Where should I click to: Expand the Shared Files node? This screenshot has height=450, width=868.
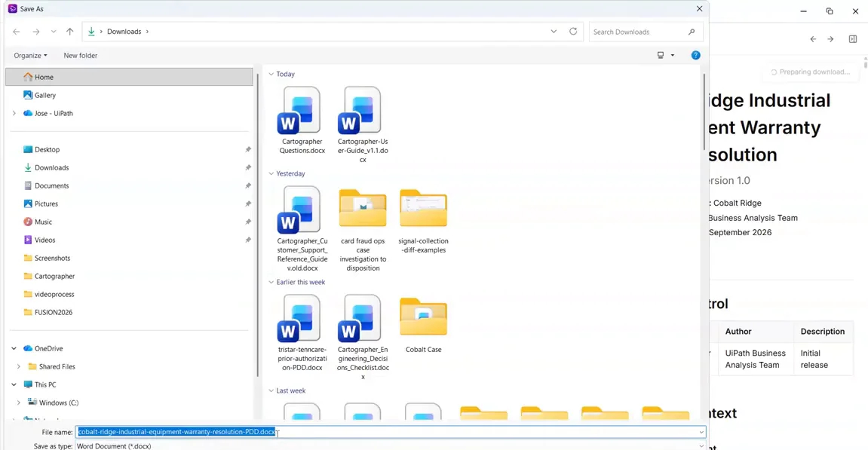(18, 366)
